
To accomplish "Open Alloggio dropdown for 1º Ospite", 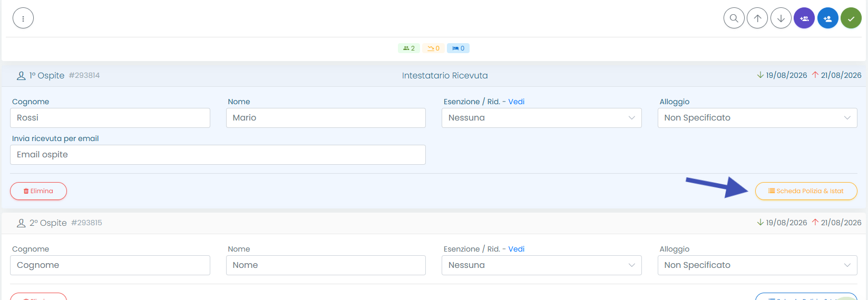I will click(x=757, y=118).
